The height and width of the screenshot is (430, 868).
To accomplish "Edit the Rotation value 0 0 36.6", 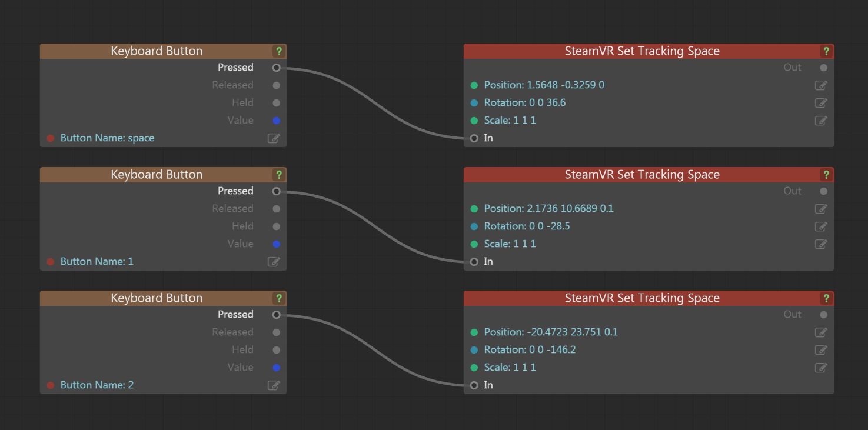I will coord(820,102).
